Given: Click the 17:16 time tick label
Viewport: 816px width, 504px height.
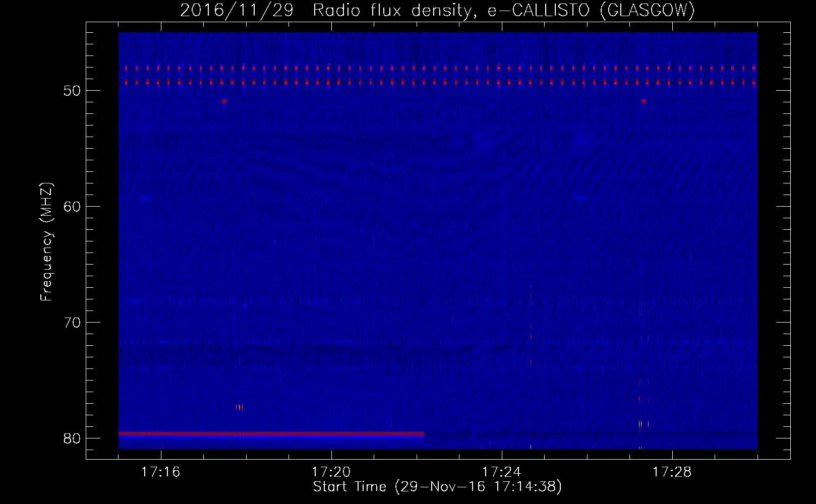Looking at the screenshot, I should (x=160, y=472).
